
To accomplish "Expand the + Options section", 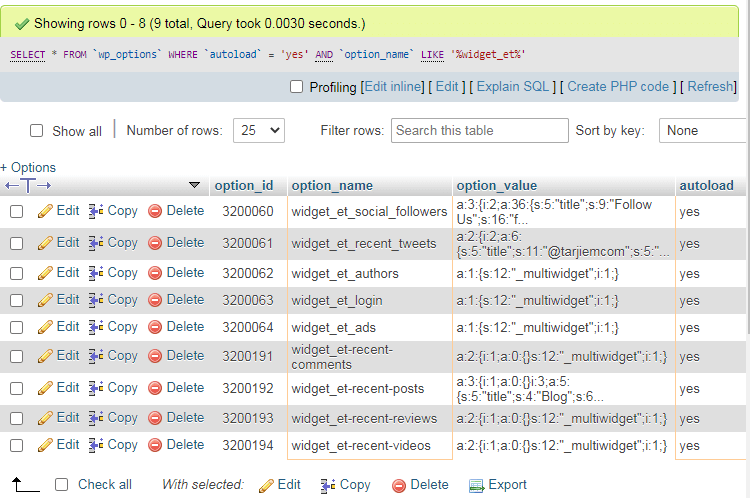I will coord(28,167).
